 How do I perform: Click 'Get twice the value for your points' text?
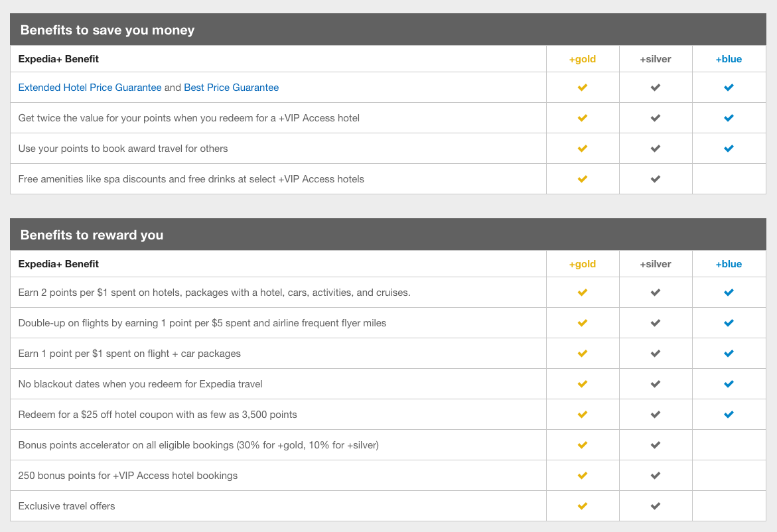point(189,118)
